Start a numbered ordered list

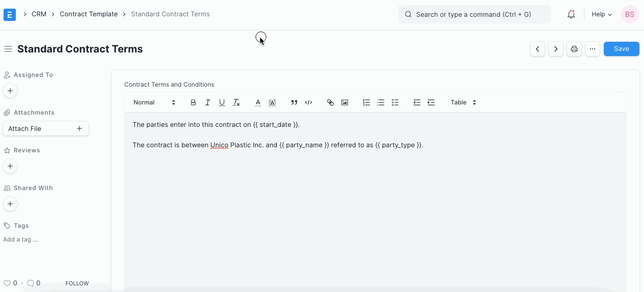coord(367,102)
